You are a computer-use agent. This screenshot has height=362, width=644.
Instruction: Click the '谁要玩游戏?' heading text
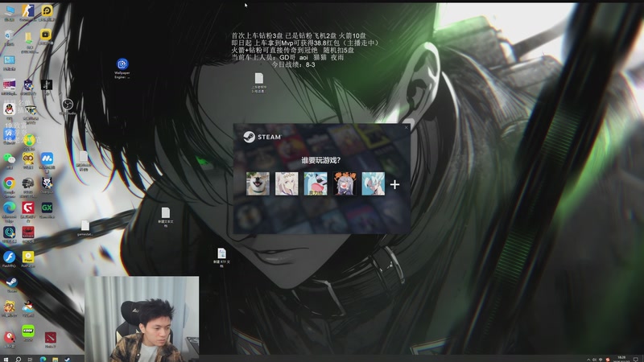320,160
